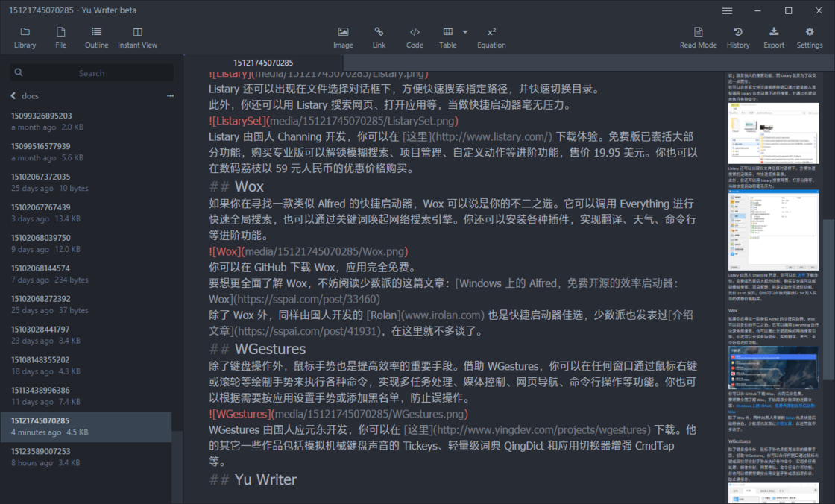Open Settings
The height and width of the screenshot is (504, 835).
click(810, 38)
